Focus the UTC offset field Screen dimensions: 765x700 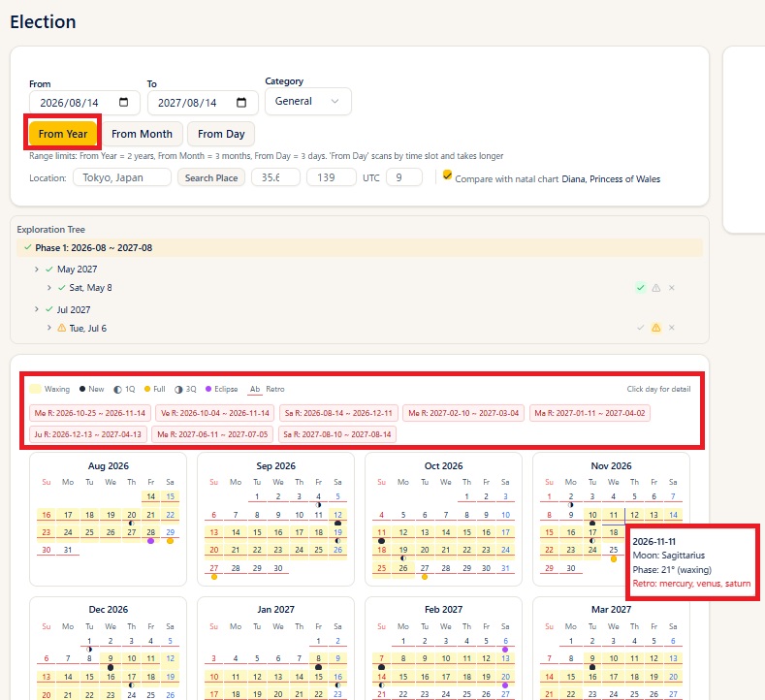pos(404,177)
